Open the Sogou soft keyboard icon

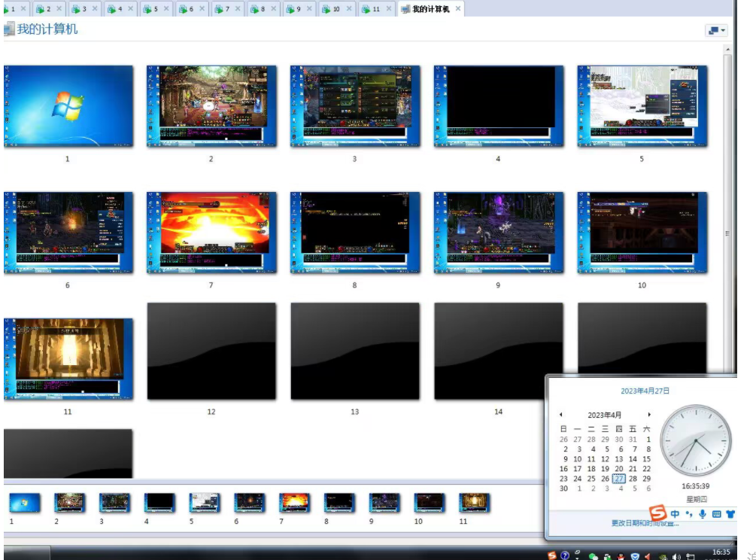click(716, 514)
